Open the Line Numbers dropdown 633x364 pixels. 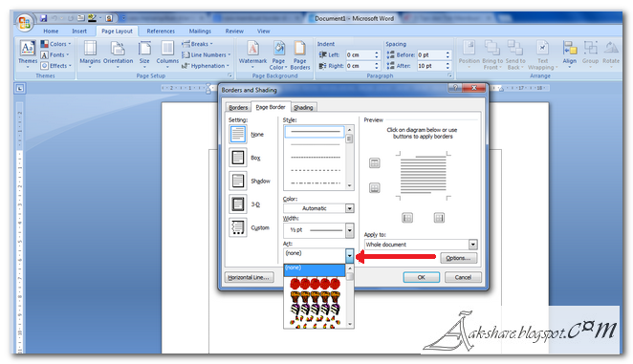click(x=207, y=54)
